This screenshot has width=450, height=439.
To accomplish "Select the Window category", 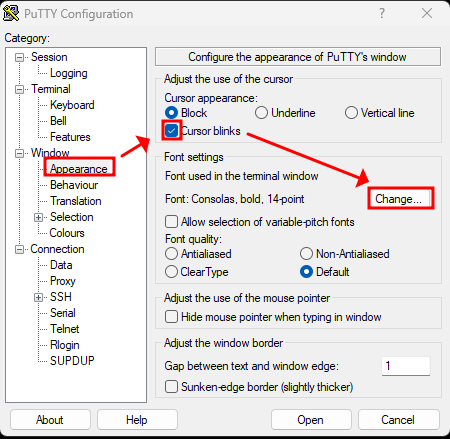I will (50, 153).
